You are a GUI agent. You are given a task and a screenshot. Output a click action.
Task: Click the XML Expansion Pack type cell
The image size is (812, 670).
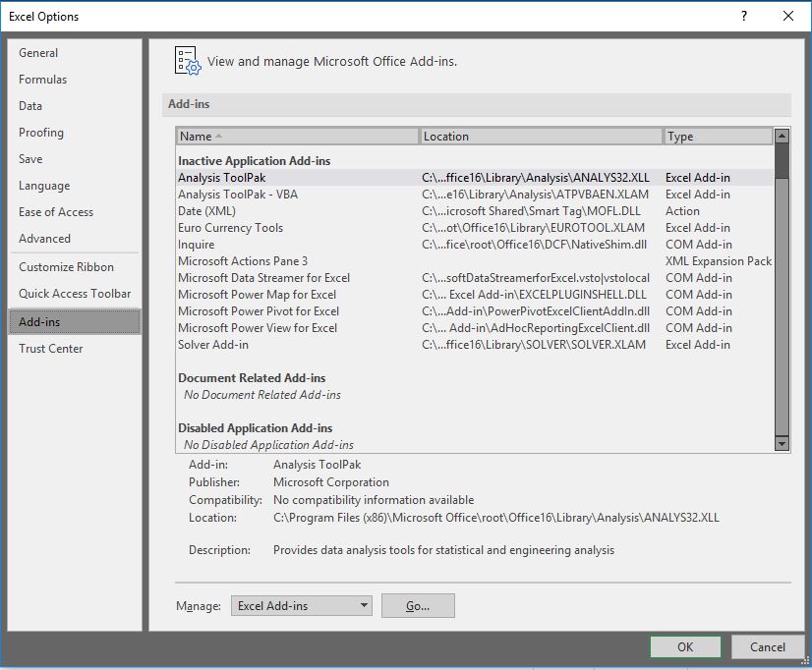pos(719,261)
